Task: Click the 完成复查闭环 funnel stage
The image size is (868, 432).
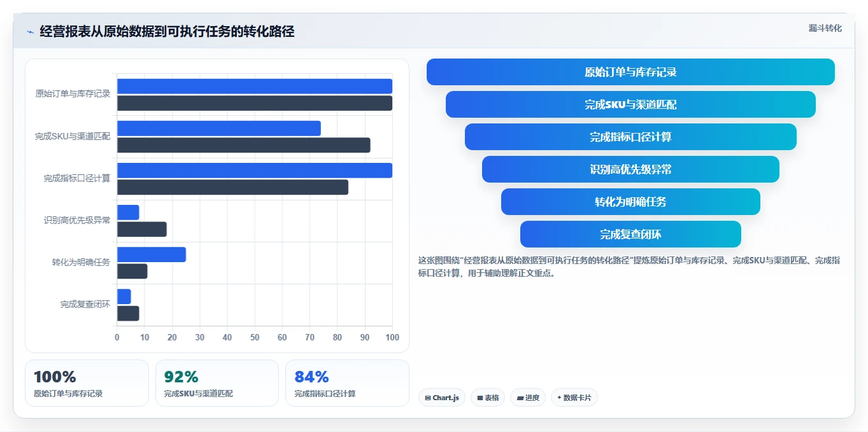Action: pyautogui.click(x=630, y=234)
